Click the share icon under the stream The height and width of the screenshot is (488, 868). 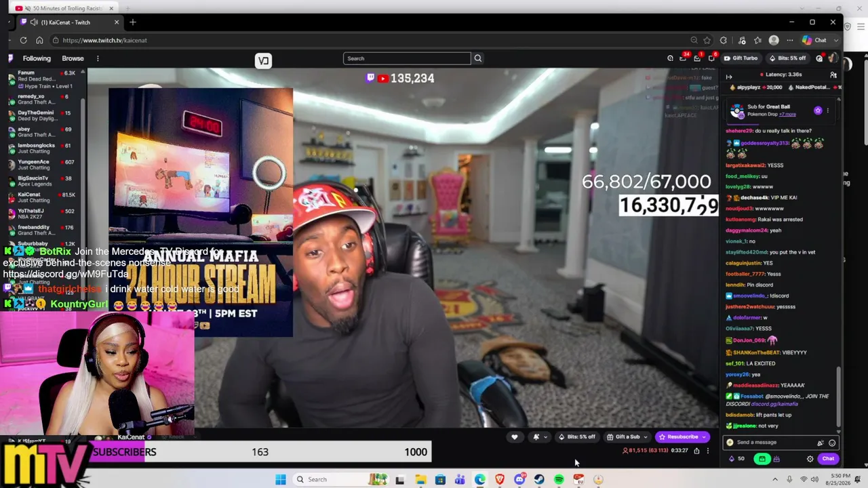pos(696,451)
